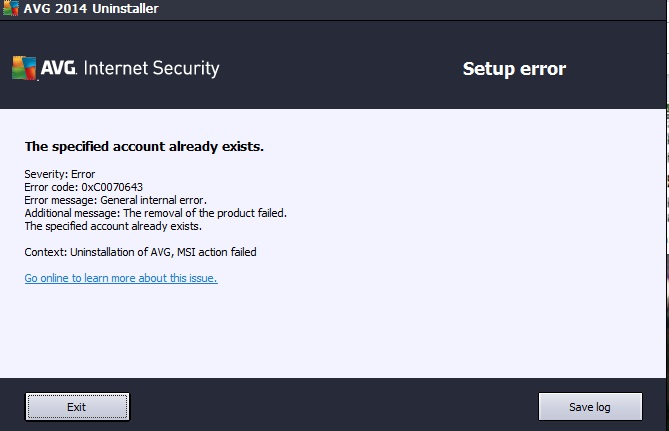The width and height of the screenshot is (669, 431).
Task: Click the dark header banner between logo and 'Setup error'
Action: [341, 68]
